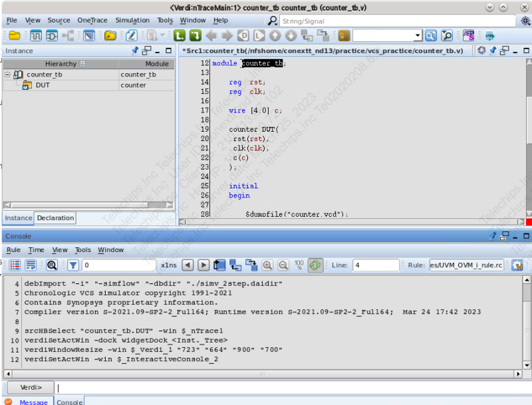Image resolution: width=532 pixels, height=405 pixels.
Task: Click the Verdi> command input line
Action: 293,387
